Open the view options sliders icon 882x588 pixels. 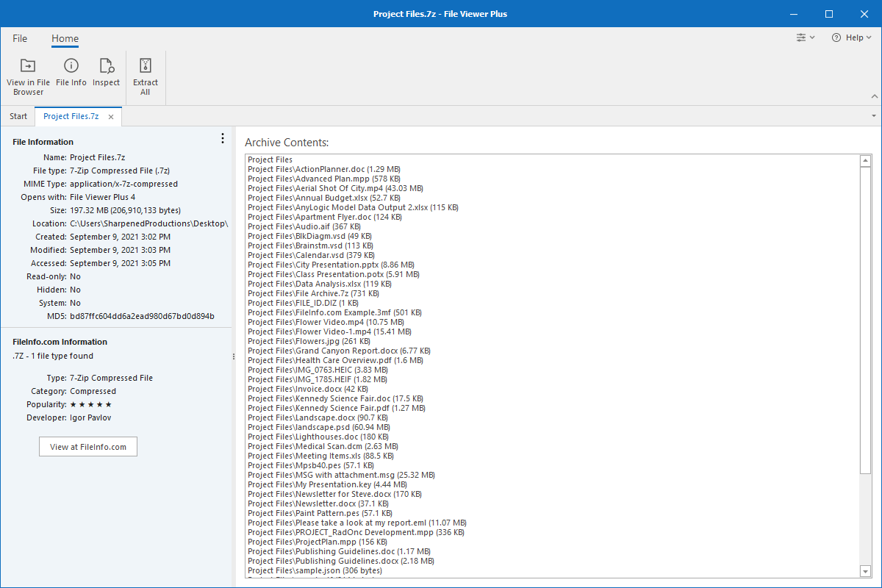[x=801, y=37]
